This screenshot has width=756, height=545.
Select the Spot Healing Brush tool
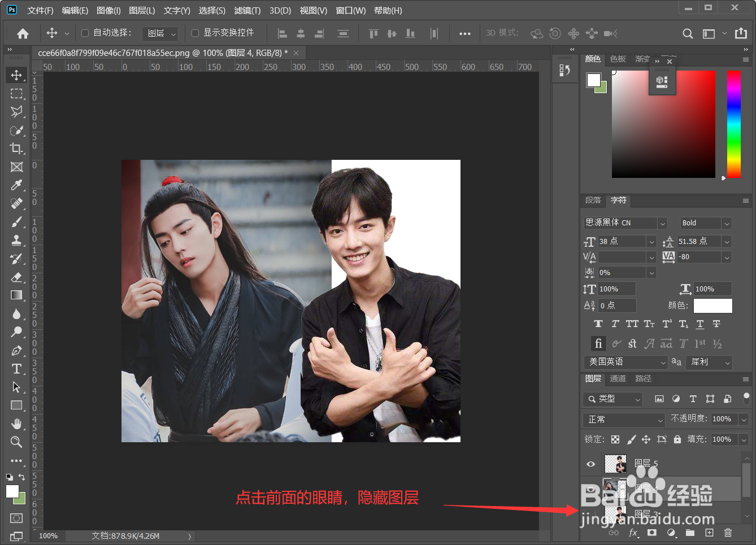tap(16, 203)
